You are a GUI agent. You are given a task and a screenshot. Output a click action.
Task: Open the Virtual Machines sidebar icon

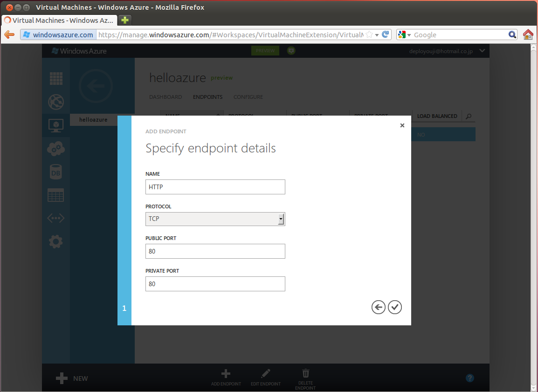tap(56, 125)
